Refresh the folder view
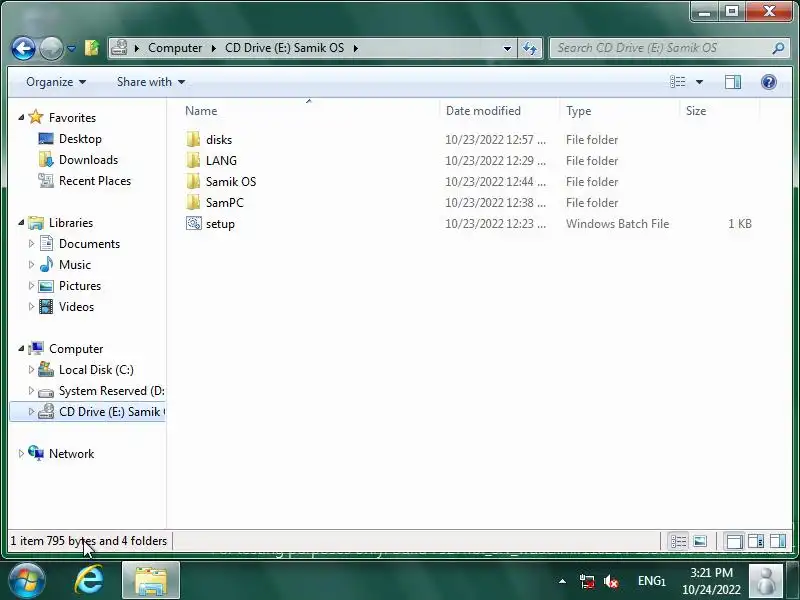The height and width of the screenshot is (600, 800). coord(530,48)
